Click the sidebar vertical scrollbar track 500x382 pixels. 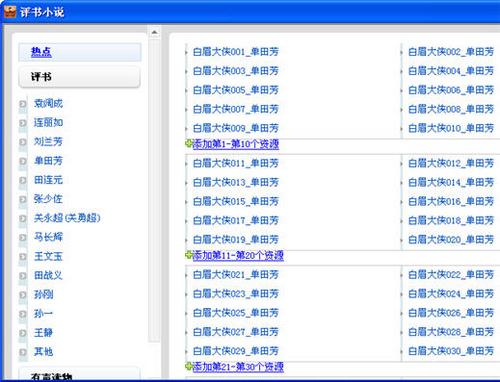(x=154, y=190)
